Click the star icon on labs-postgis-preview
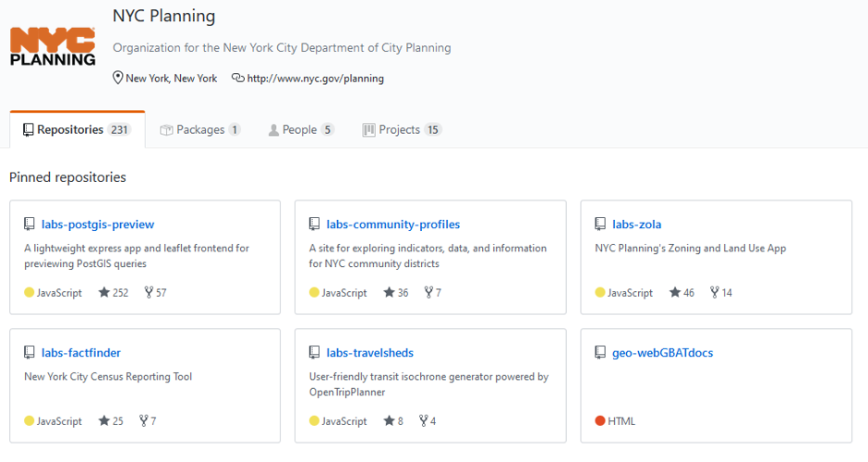868x462 pixels. click(x=104, y=293)
